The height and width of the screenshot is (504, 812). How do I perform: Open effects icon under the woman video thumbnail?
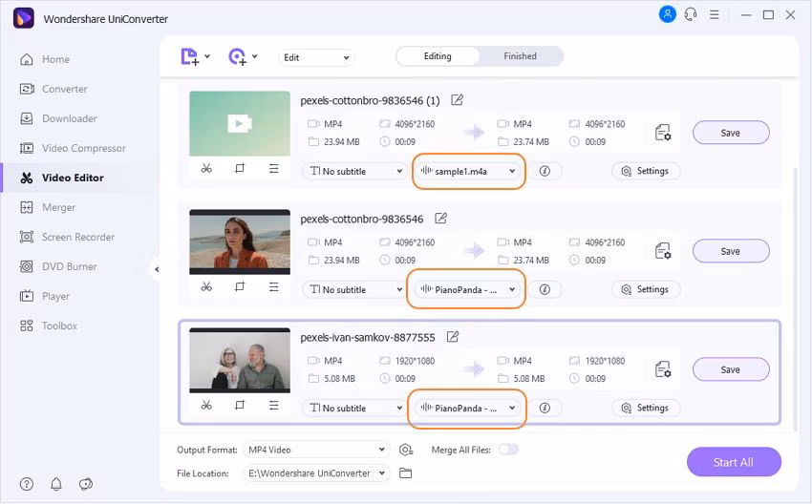point(273,286)
